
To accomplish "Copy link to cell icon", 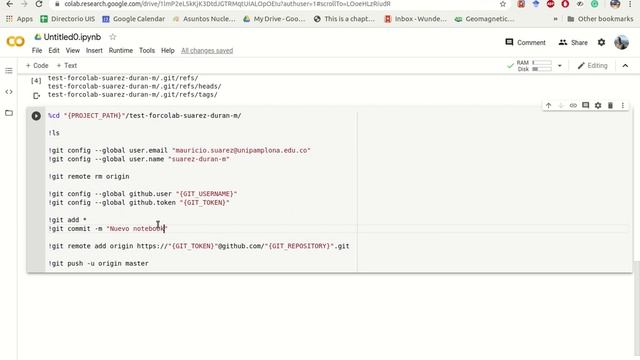I will point(573,105).
